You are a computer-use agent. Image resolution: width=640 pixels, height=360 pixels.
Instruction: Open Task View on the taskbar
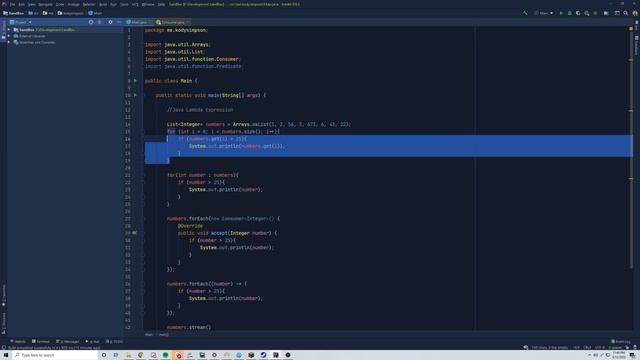point(116,355)
